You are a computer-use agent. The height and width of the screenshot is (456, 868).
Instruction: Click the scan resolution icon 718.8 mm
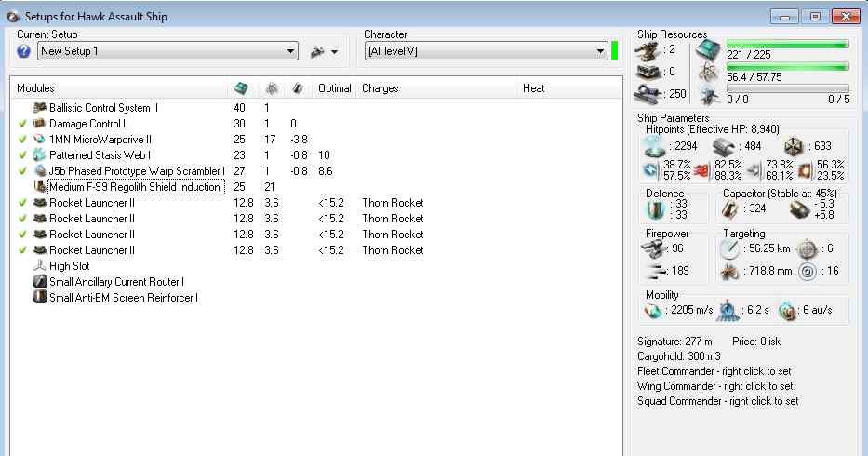[729, 271]
